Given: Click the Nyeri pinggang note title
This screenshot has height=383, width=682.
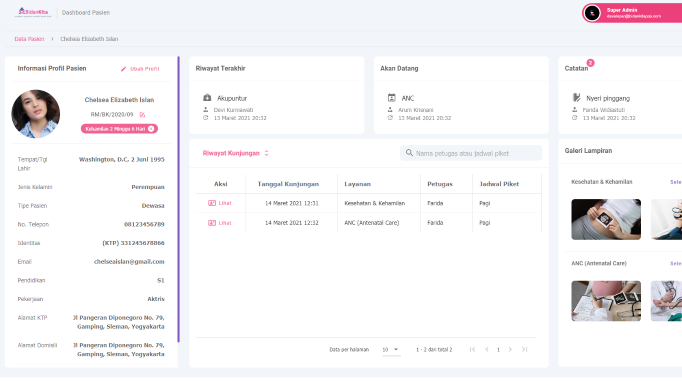Looking at the screenshot, I should pos(608,98).
